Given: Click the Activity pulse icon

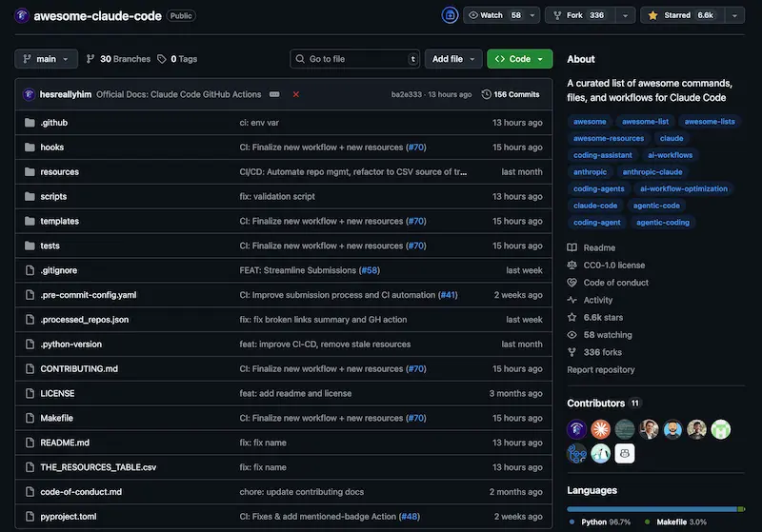Looking at the screenshot, I should [572, 300].
